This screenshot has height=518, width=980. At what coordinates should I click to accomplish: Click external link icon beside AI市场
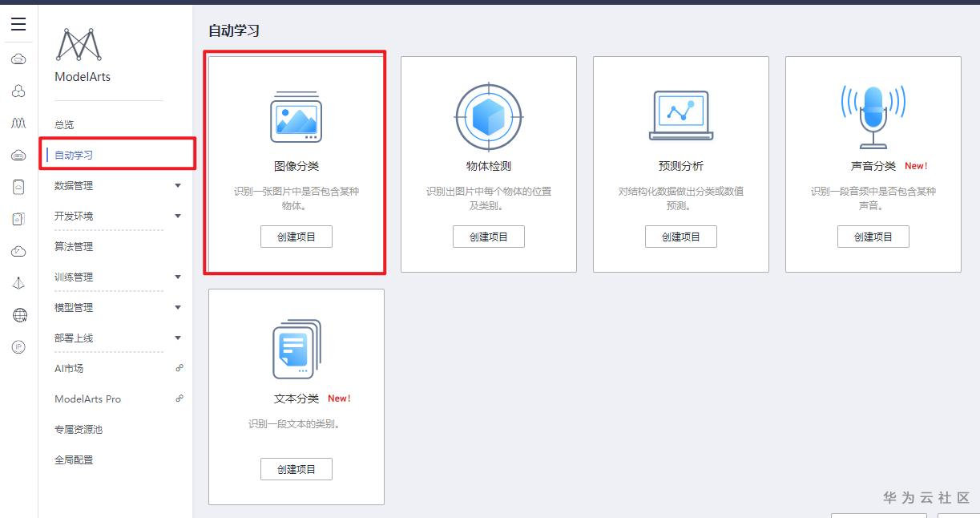[x=179, y=368]
